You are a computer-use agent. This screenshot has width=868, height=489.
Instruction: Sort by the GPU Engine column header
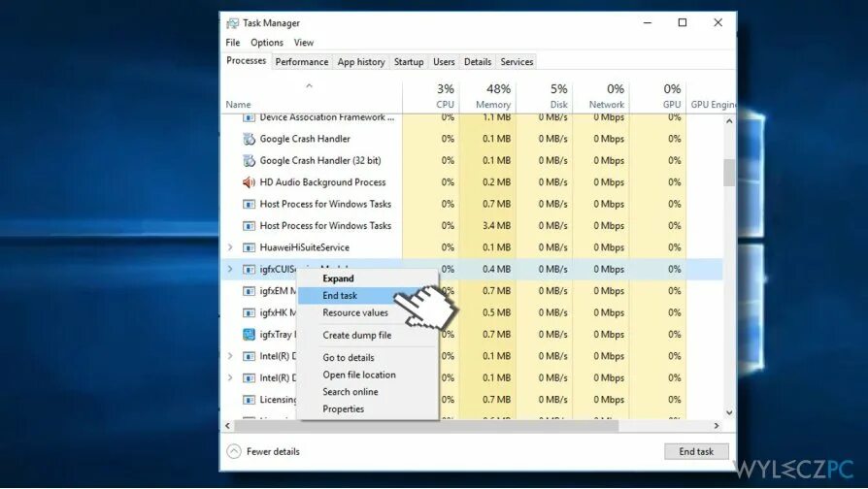click(x=712, y=97)
